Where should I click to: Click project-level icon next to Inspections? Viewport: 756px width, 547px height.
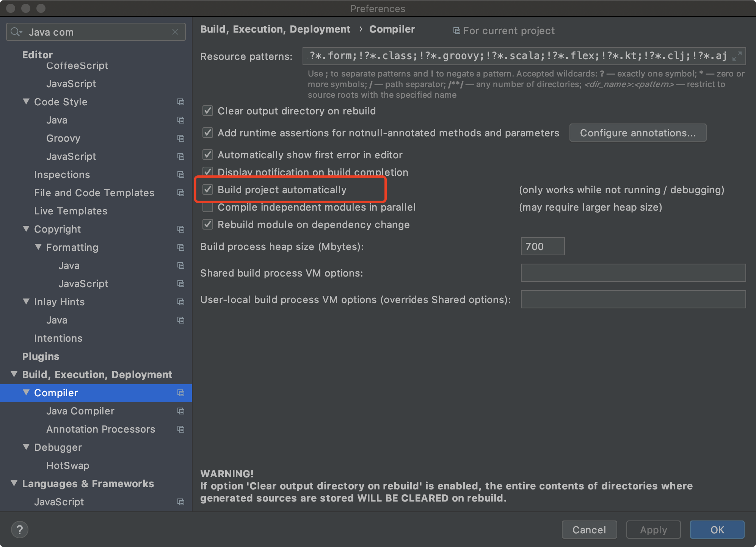pyautogui.click(x=181, y=175)
